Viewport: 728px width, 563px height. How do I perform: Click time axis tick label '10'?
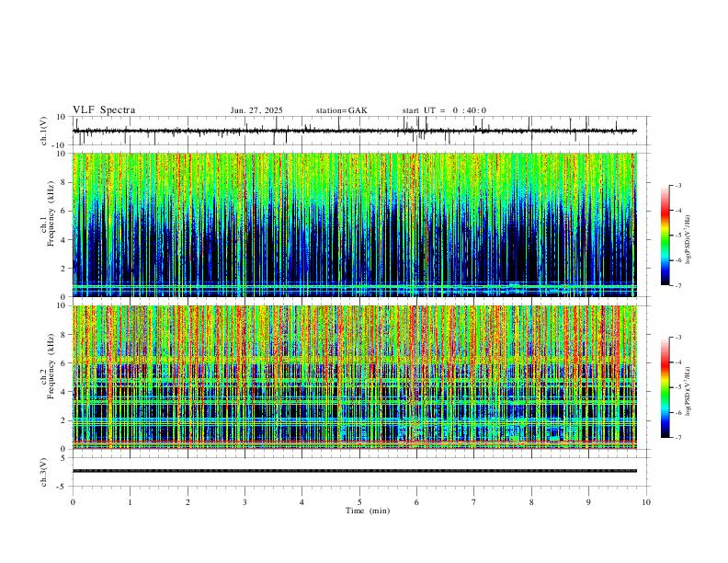coord(646,502)
